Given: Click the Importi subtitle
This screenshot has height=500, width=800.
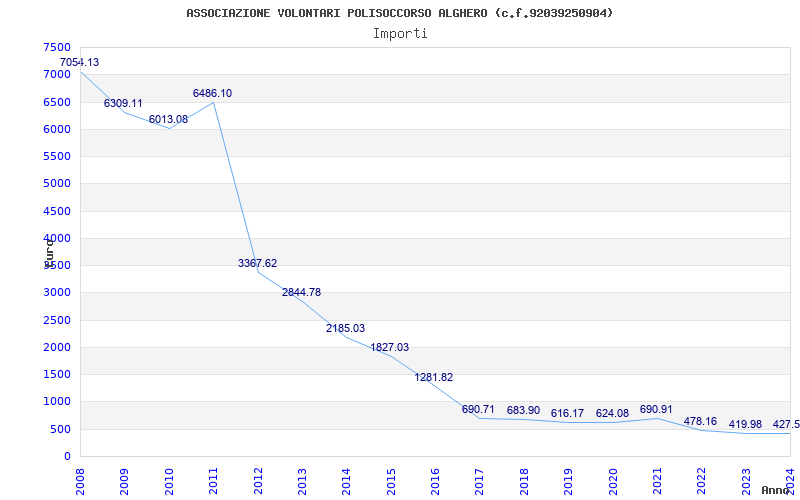Looking at the screenshot, I should click(400, 34).
